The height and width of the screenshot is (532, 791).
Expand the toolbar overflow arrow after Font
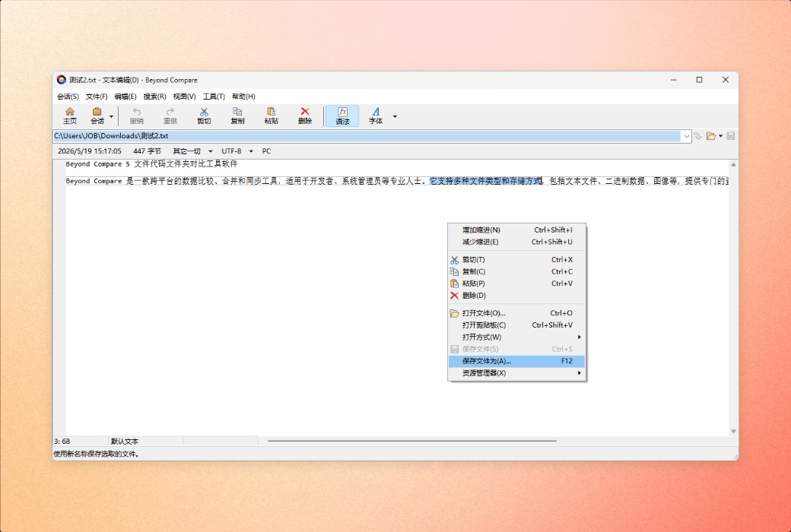pos(395,116)
